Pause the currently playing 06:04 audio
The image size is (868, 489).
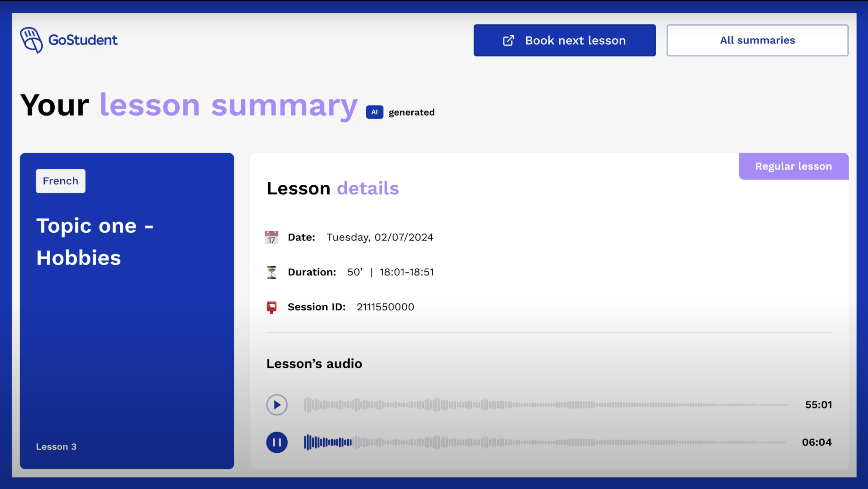(x=277, y=443)
